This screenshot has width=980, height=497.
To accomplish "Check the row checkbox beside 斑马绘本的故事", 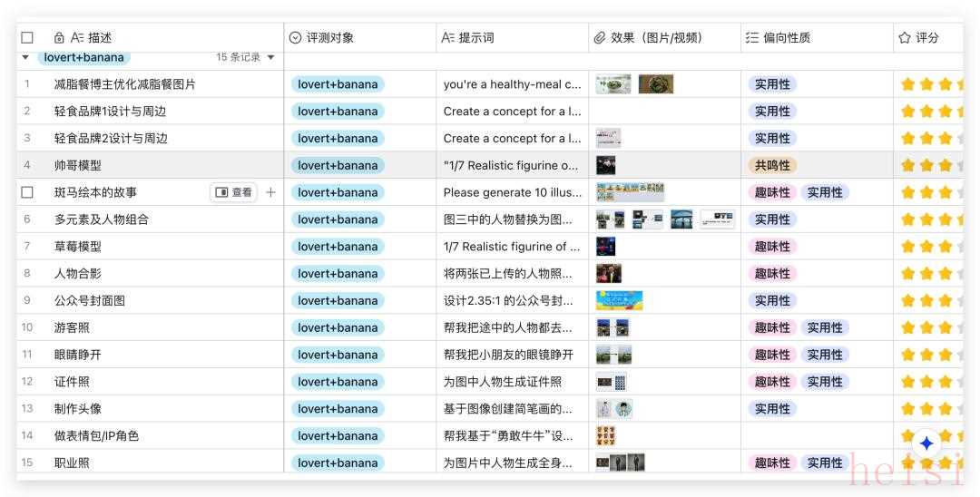I will tap(27, 192).
